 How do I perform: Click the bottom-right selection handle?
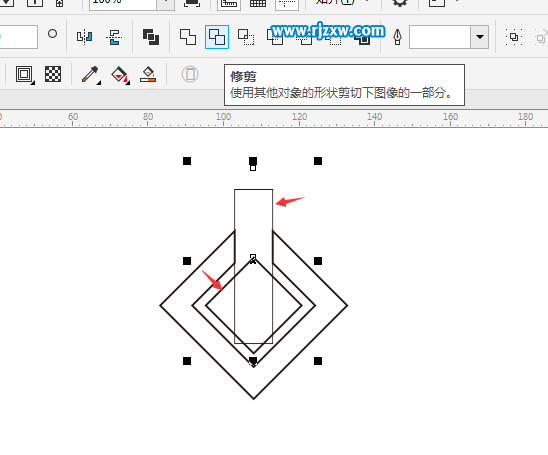click(x=318, y=361)
